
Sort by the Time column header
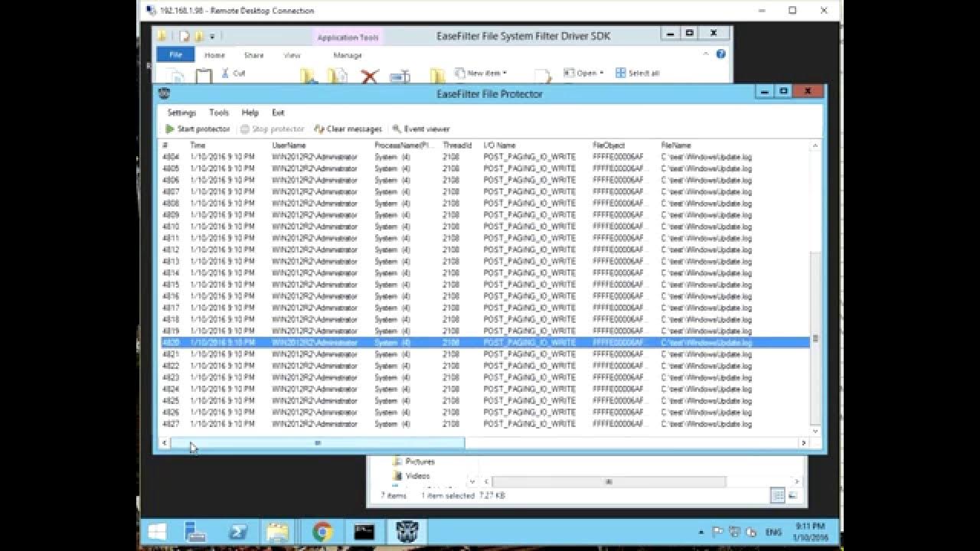(x=198, y=145)
